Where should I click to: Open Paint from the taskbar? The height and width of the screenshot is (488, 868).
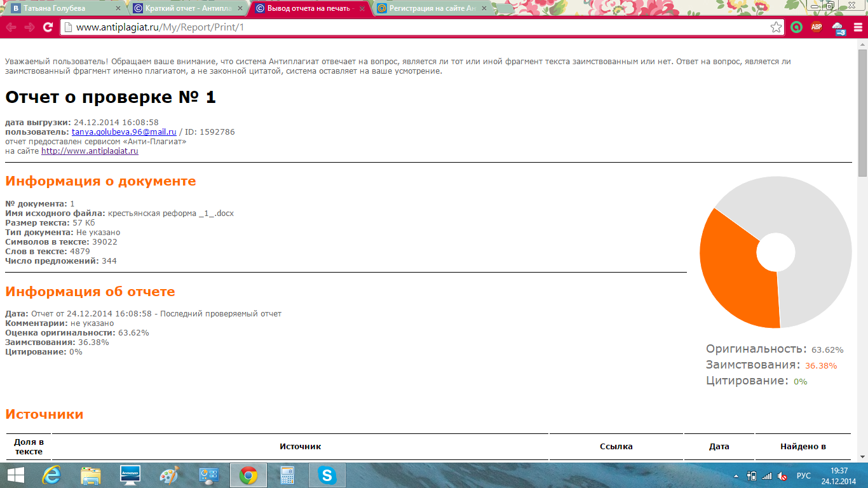170,475
